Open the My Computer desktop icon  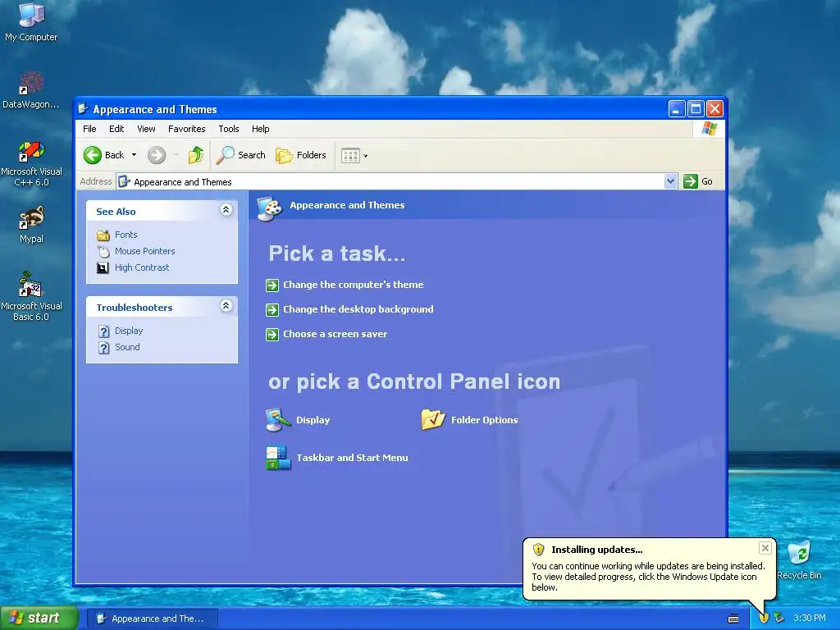click(31, 21)
